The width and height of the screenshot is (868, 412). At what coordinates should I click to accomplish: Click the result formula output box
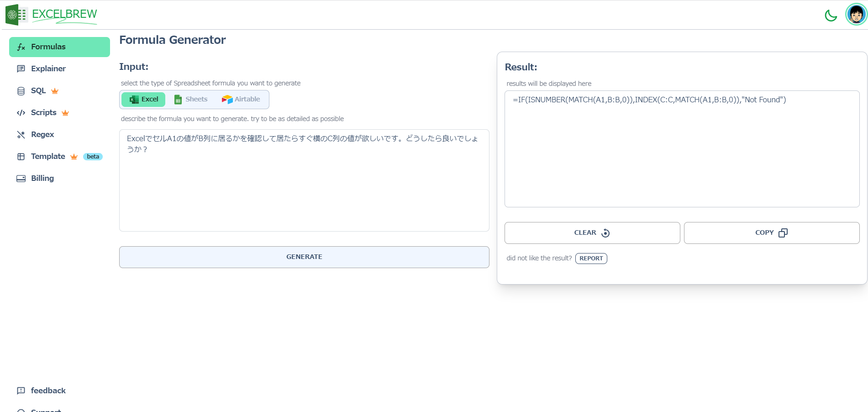tap(682, 149)
